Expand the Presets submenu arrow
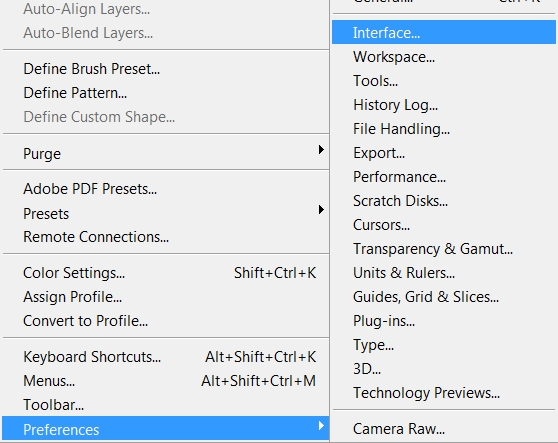 pyautogui.click(x=321, y=210)
